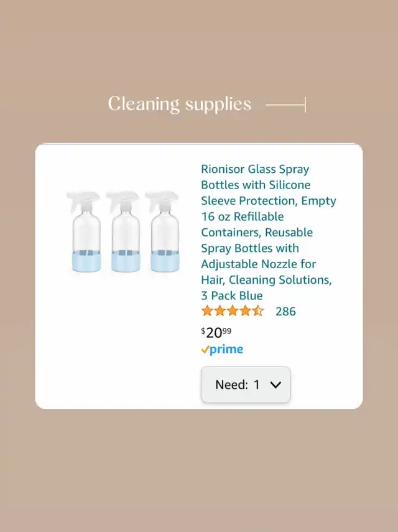The height and width of the screenshot is (532, 398).
Task: Open the Rionisor Glass Spray Bottles title link
Action: tap(268, 233)
